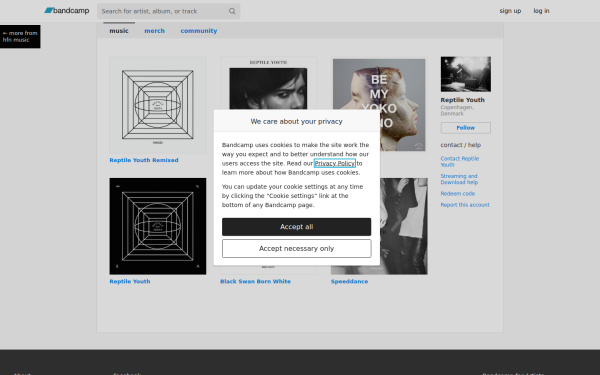Go back via more from hfn music
The height and width of the screenshot is (375, 600).
[20, 36]
